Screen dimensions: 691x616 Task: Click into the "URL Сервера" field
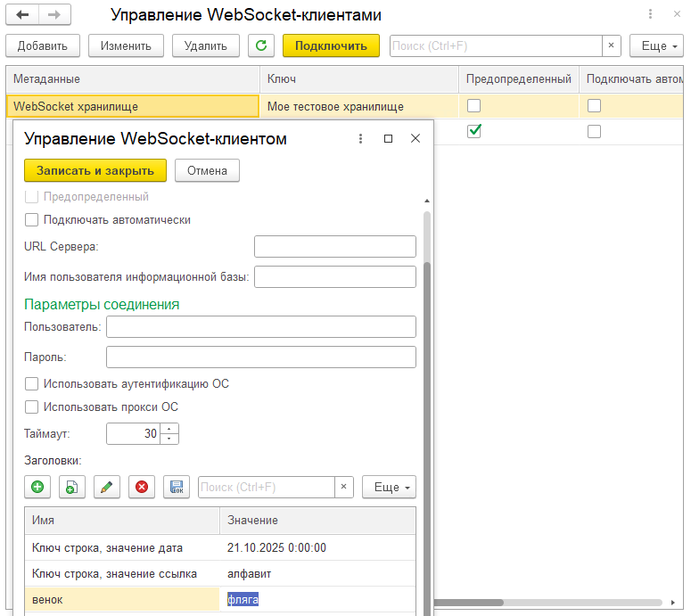click(x=334, y=246)
